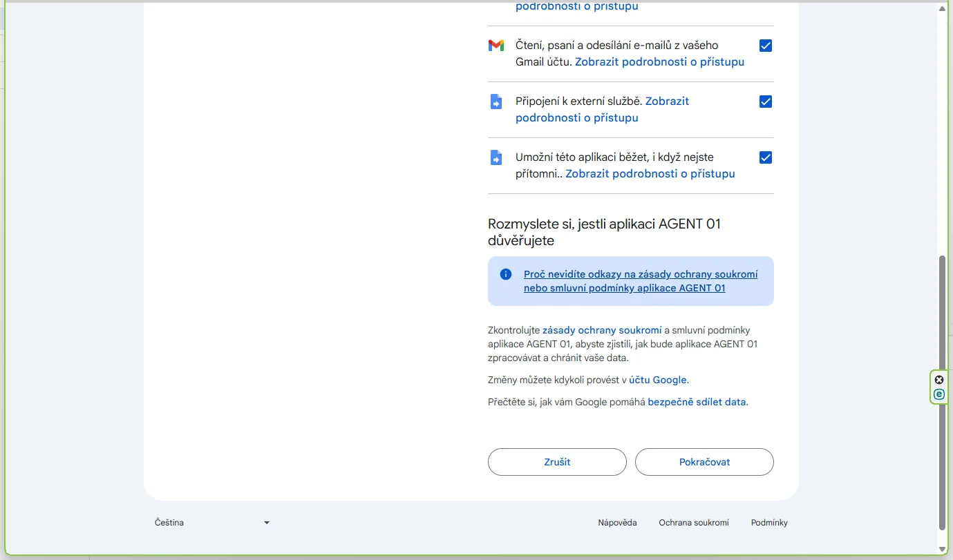Click the document icon next to Umožní této aplikaci běžet
Image resolution: width=953 pixels, height=560 pixels.
[x=496, y=157]
